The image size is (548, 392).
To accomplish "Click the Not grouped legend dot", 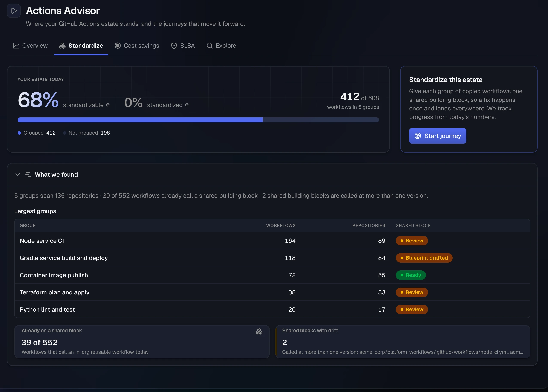I will [64, 133].
